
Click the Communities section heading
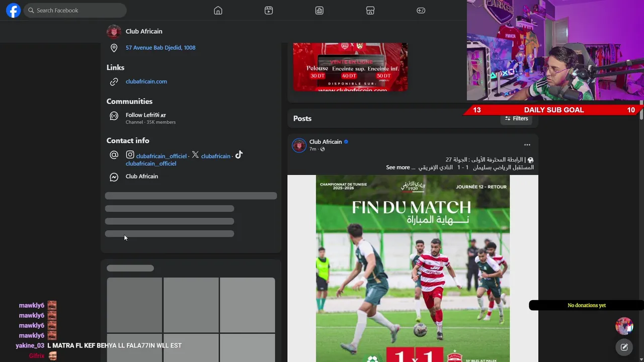click(129, 102)
